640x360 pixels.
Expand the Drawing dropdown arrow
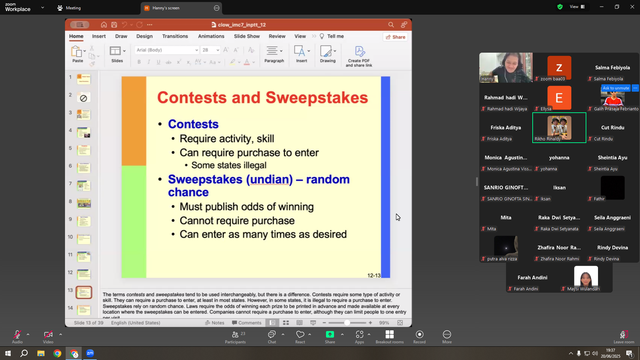[x=335, y=51]
